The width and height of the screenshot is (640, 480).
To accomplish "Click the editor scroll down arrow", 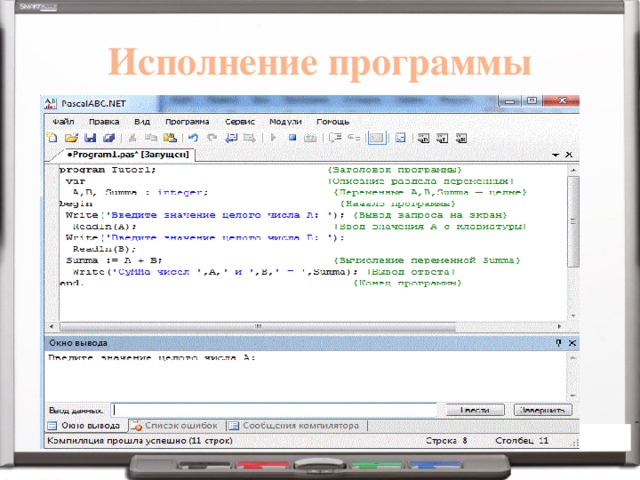I will 573,316.
